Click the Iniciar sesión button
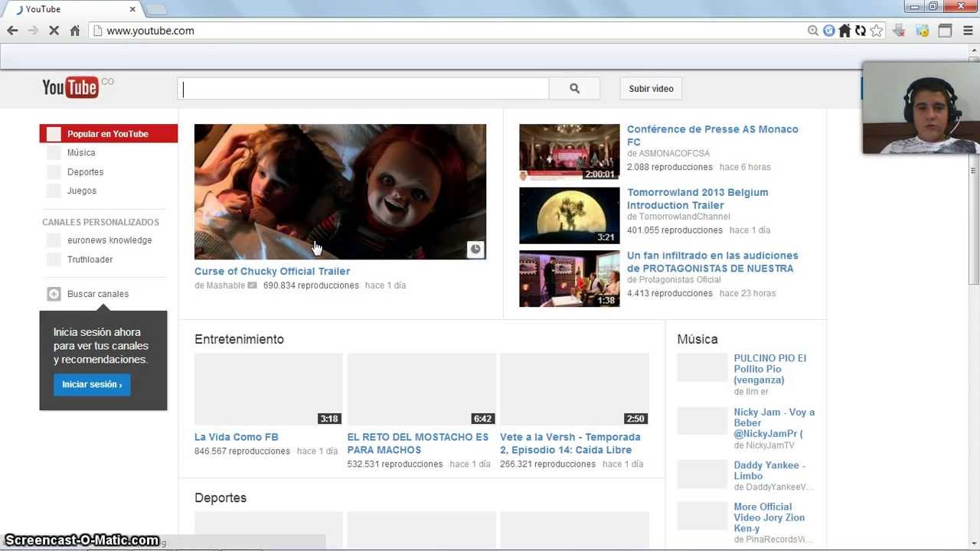The width and height of the screenshot is (980, 551). point(92,384)
